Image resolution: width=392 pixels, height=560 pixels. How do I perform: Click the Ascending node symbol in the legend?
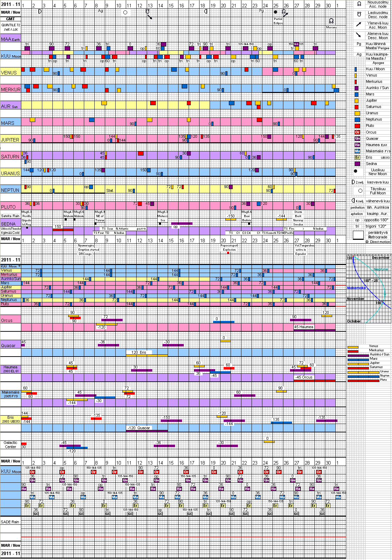(359, 4)
